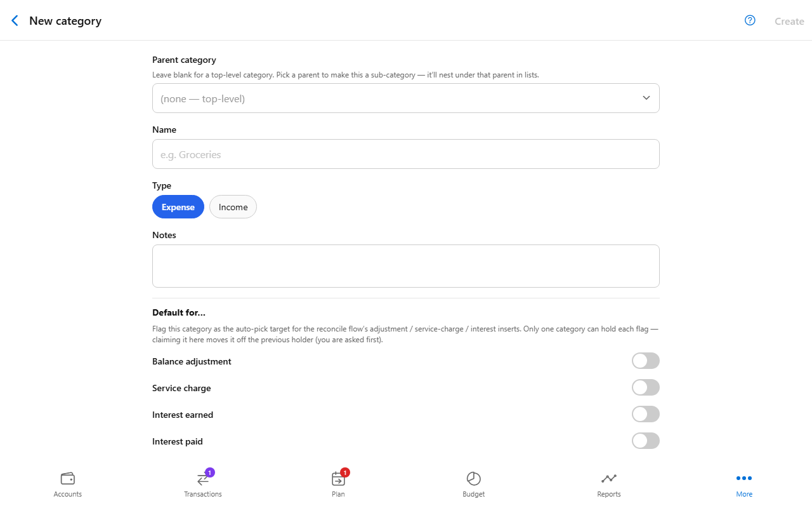Open Transactions arrows icon
812x508 pixels.
click(203, 479)
